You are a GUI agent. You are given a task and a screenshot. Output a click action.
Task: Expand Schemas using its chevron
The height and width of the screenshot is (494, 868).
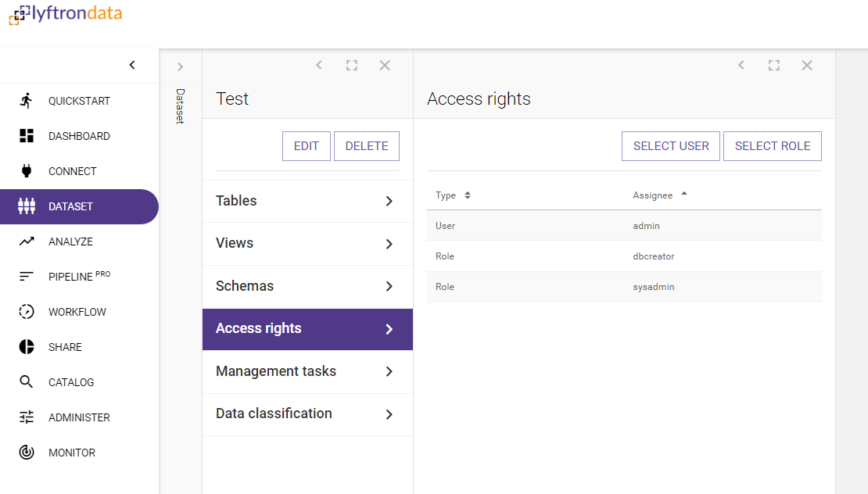[389, 286]
